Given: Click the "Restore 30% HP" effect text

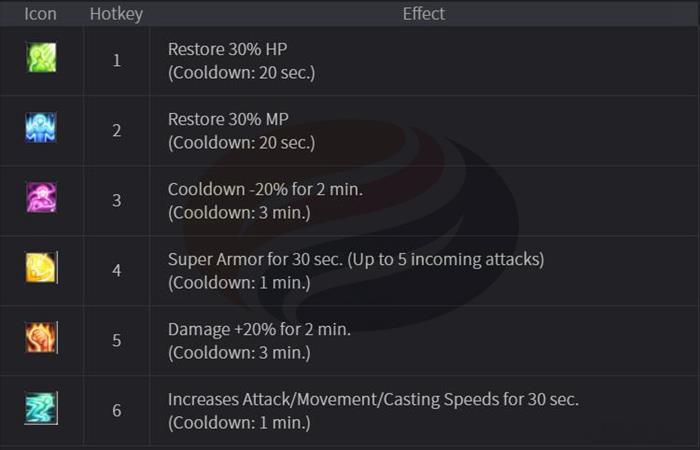Looking at the screenshot, I should [x=227, y=49].
